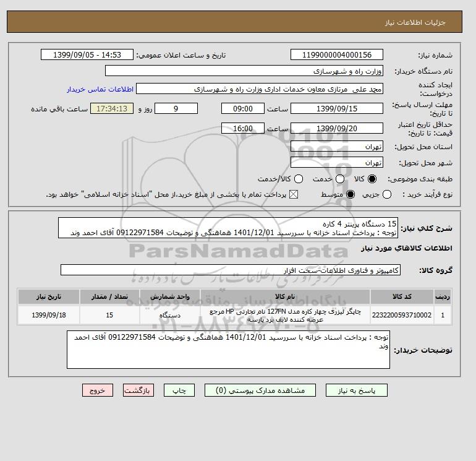Click the delivery province field تهران

click(x=337, y=147)
